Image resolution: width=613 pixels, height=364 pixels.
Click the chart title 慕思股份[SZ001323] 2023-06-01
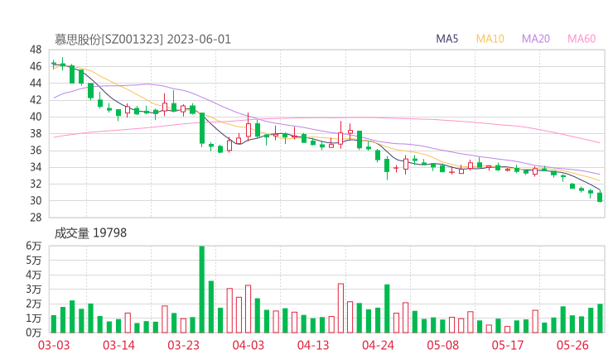[x=142, y=40]
